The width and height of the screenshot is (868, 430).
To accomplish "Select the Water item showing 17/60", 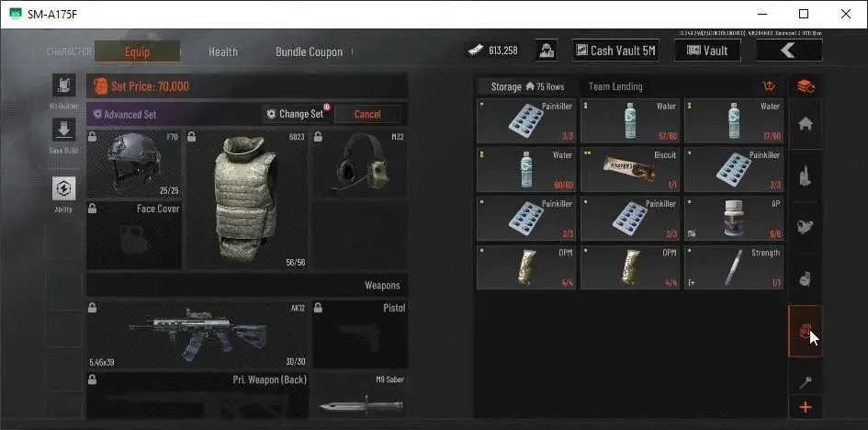I will 734,120.
